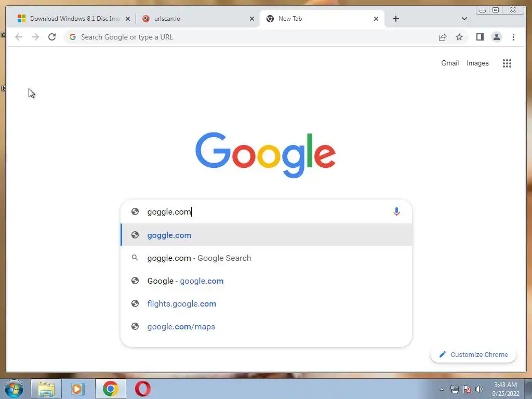Choose the goggle.com URL suggestion
Screen dimensions: 532x399
(x=267, y=235)
